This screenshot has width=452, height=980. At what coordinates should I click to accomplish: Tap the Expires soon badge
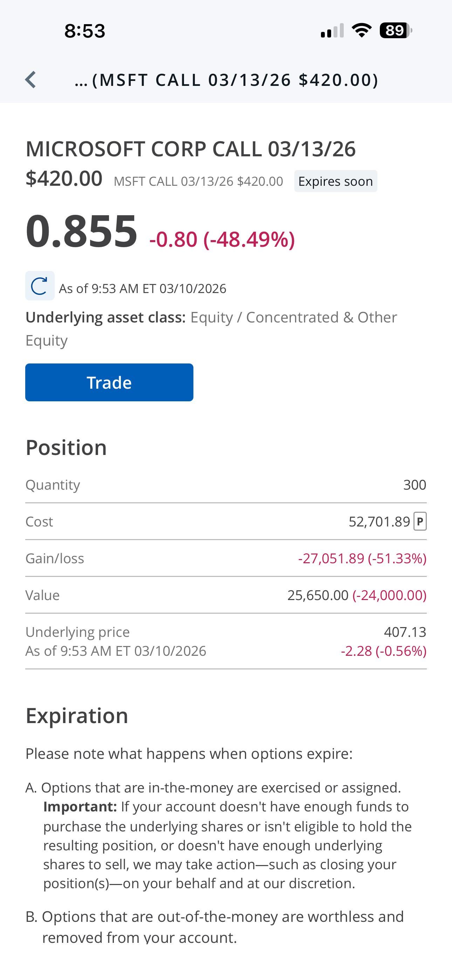click(335, 181)
